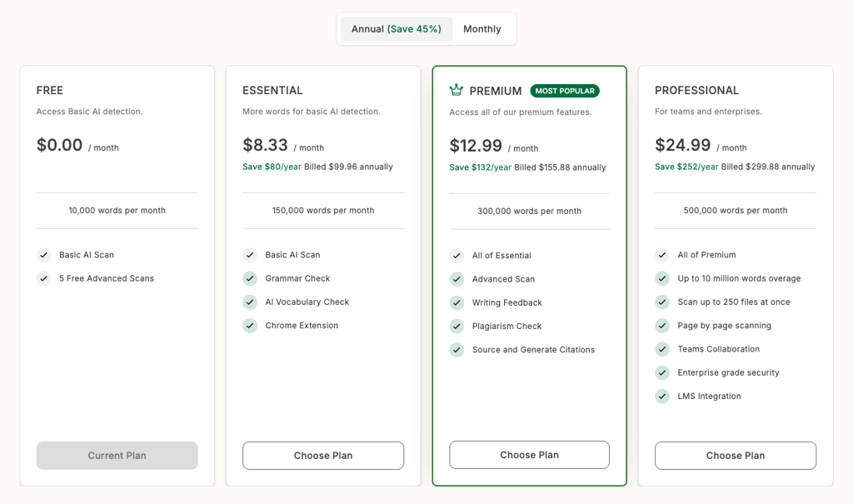This screenshot has width=853, height=504.
Task: Click the $8.33 price
Action: tap(265, 145)
